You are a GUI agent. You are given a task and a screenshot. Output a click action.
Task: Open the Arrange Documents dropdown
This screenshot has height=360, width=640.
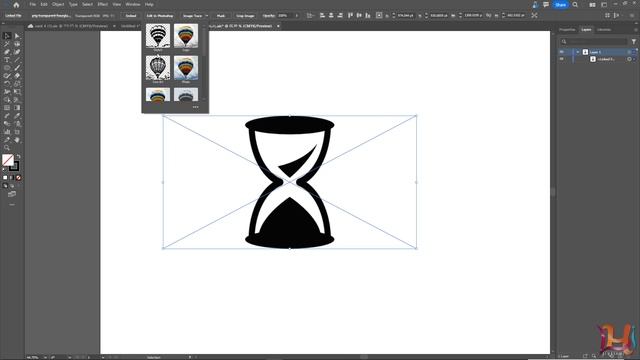tap(592, 4)
